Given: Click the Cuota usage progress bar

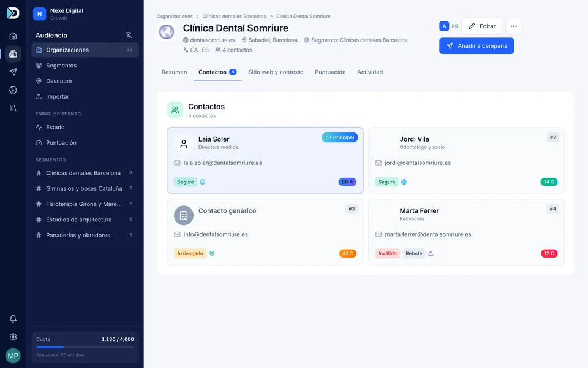Looking at the screenshot, I should 85,347.
